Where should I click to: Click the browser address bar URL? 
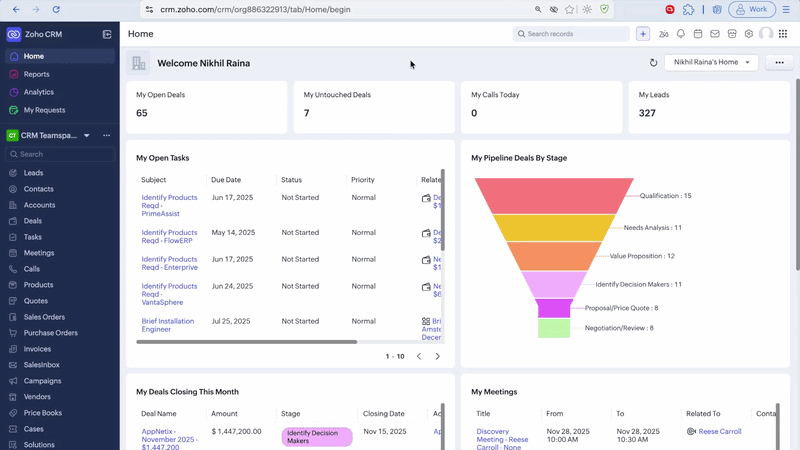click(255, 9)
